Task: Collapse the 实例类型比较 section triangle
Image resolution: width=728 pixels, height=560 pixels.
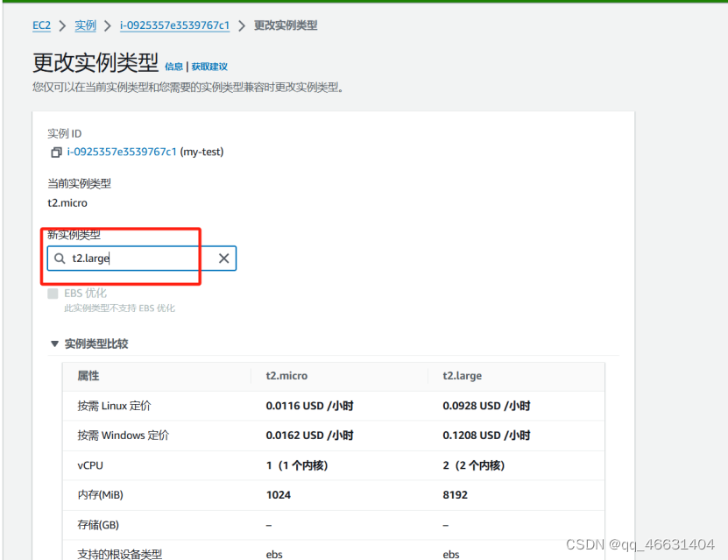Action: point(54,344)
